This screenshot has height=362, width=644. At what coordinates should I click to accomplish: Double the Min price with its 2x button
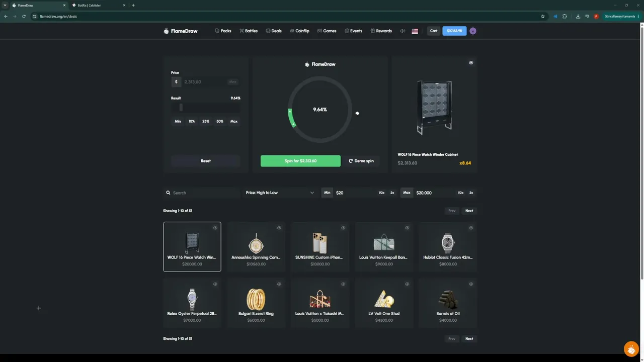point(392,193)
